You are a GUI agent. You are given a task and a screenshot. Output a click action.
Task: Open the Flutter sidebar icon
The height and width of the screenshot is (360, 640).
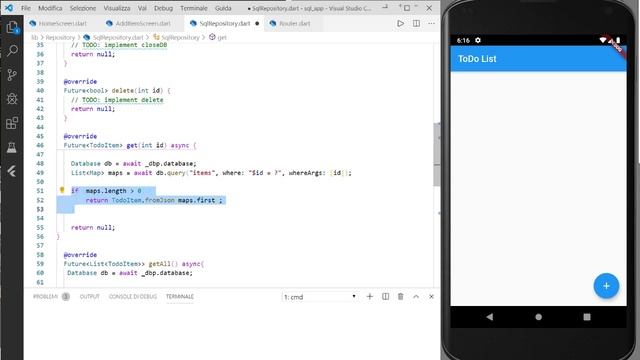pos(12,171)
